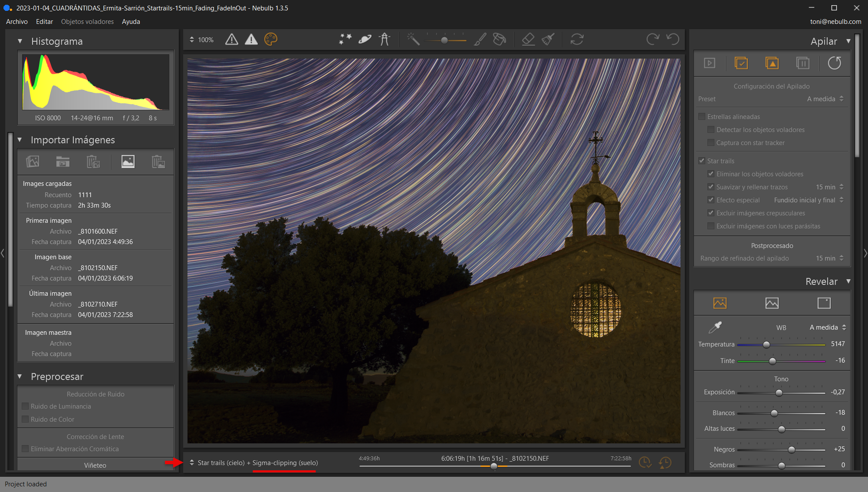Screen dimensions: 868x492
Task: Toggle Captura con star tracker checkbox
Action: pos(711,142)
